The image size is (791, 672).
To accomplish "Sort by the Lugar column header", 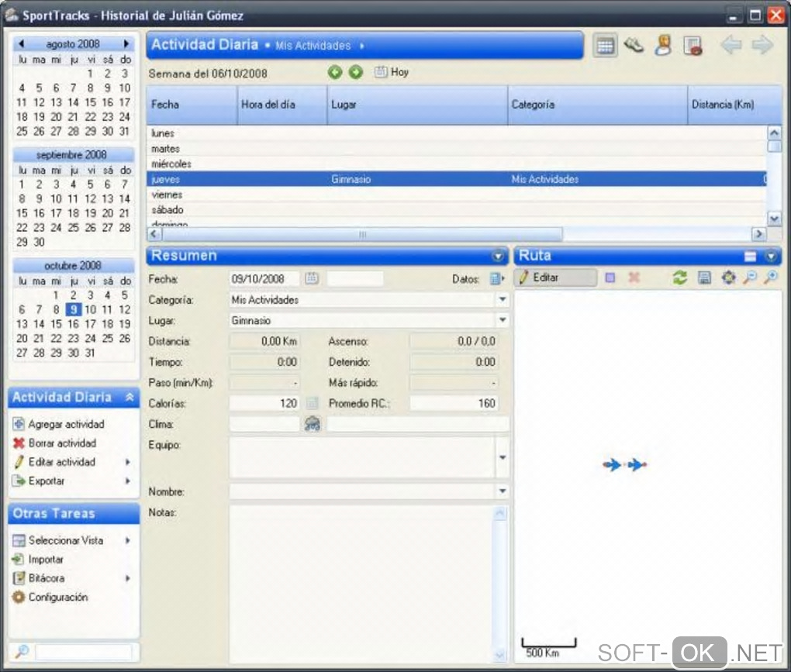I will pyautogui.click(x=417, y=105).
